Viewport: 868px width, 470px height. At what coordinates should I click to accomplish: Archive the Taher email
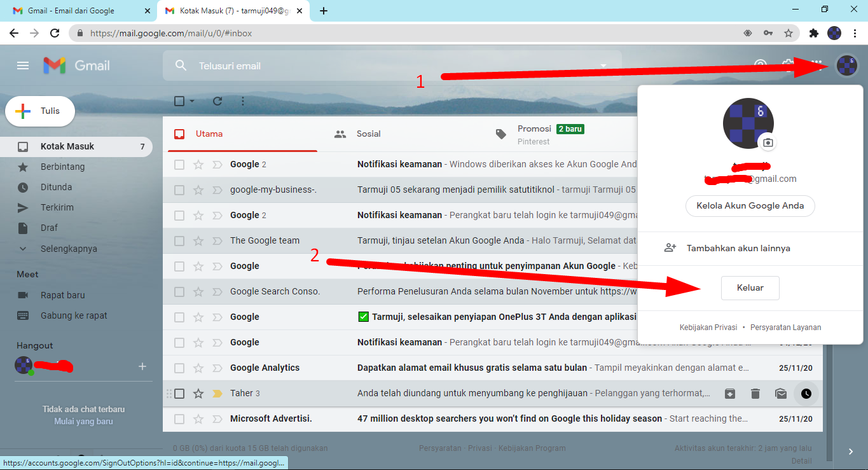pyautogui.click(x=730, y=394)
